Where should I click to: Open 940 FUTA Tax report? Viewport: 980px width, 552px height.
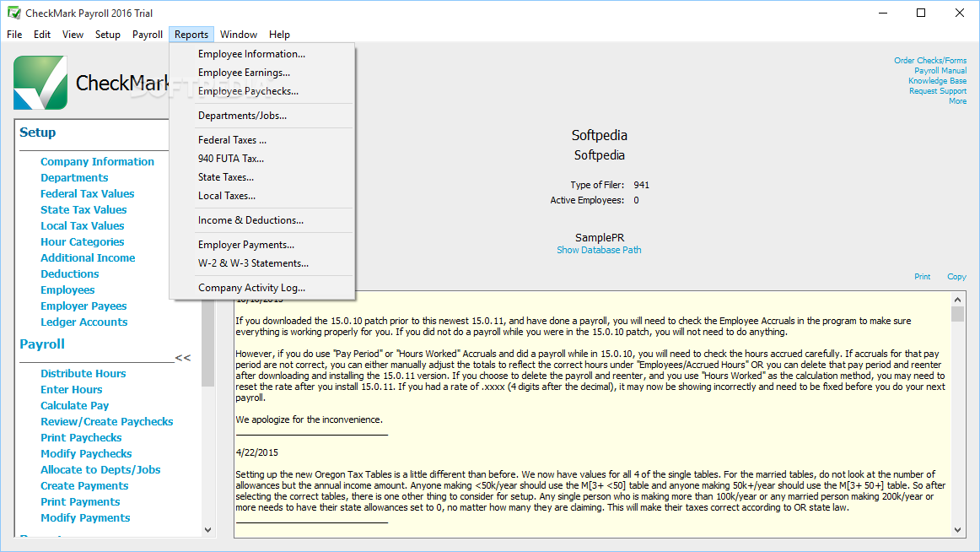point(262,159)
